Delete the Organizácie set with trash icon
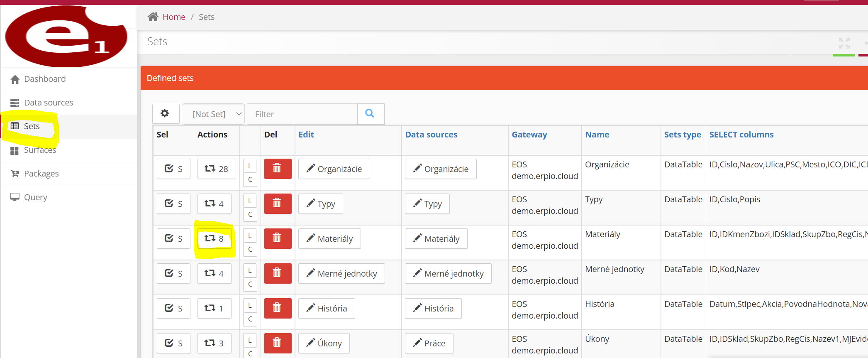868x358 pixels. pyautogui.click(x=277, y=169)
